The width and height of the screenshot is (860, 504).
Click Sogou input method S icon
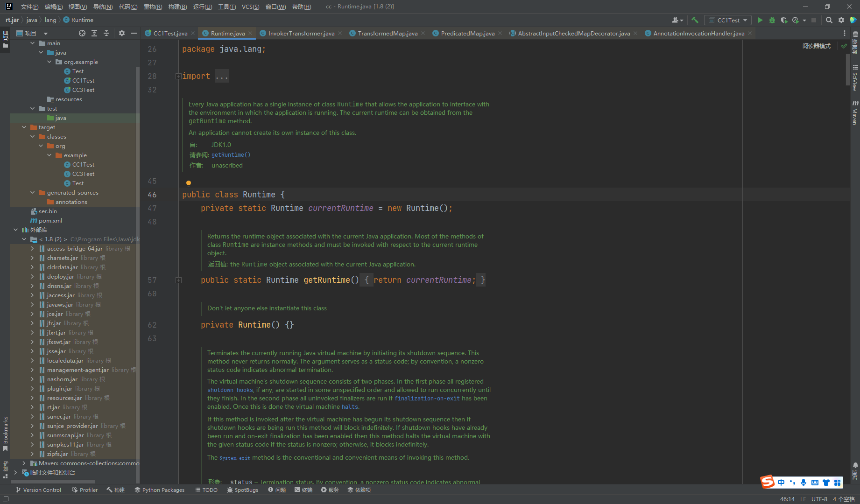click(768, 482)
